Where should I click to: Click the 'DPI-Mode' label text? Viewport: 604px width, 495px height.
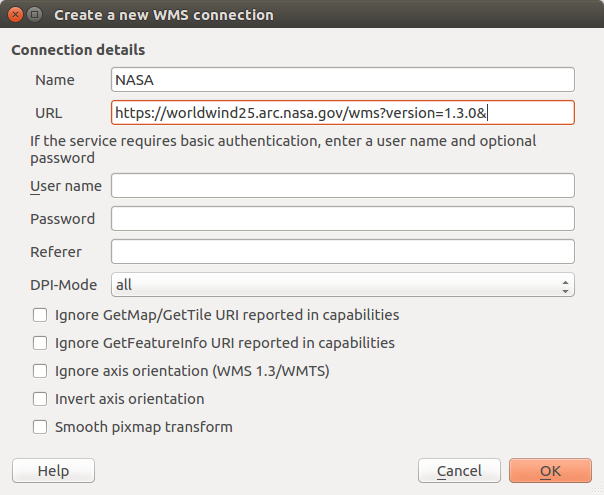(66, 285)
